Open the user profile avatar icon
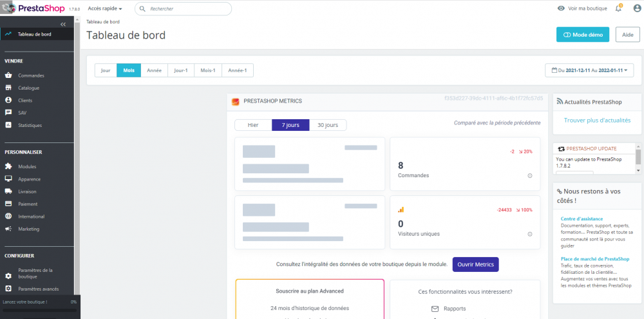The height and width of the screenshot is (319, 644). [x=637, y=8]
